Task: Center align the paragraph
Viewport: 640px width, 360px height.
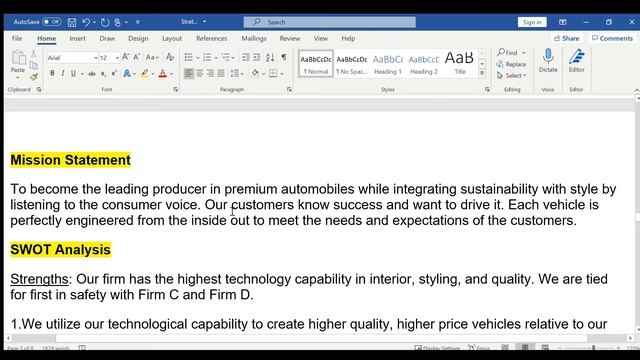Action: (x=200, y=73)
